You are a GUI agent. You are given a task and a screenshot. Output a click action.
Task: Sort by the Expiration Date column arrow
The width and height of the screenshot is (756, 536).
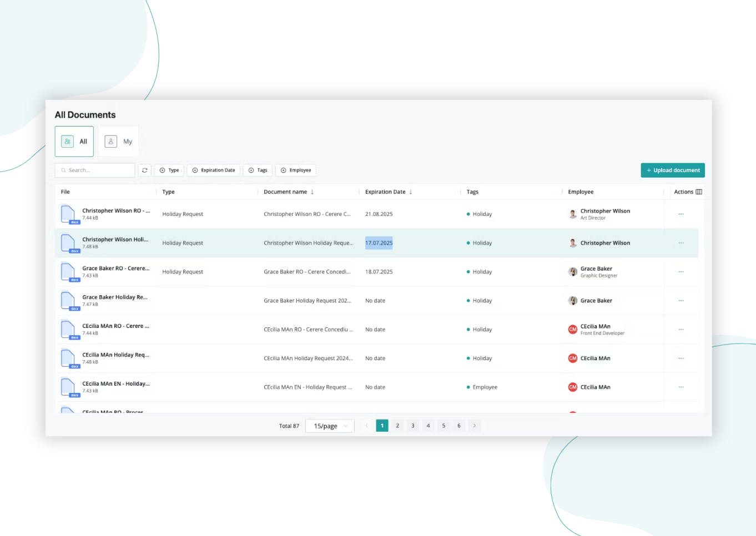[x=410, y=191]
